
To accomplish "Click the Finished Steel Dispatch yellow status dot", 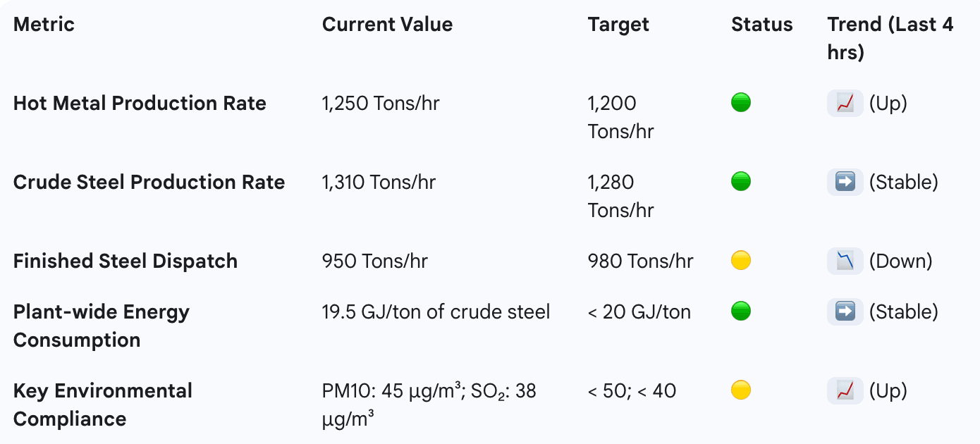I will 741,261.
